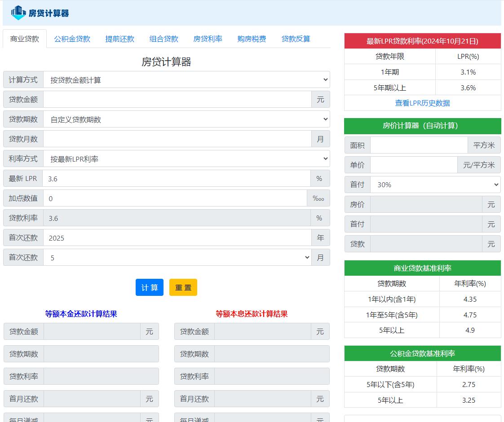This screenshot has height=422, width=504.
Task: Expand the 贷款期数 dropdown
Action: pyautogui.click(x=186, y=119)
